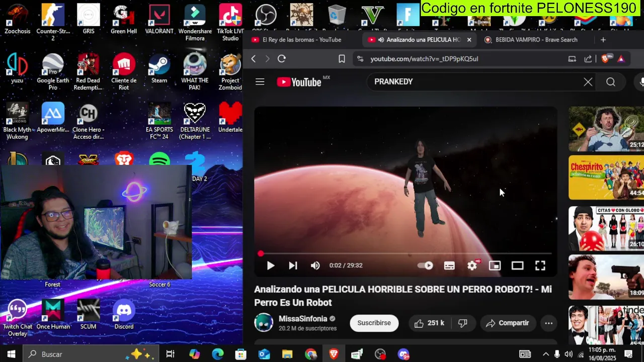Screen dimensions: 644x362
Task: Open the Twitch Chat Overlay shortcut
Action: pos(18,318)
